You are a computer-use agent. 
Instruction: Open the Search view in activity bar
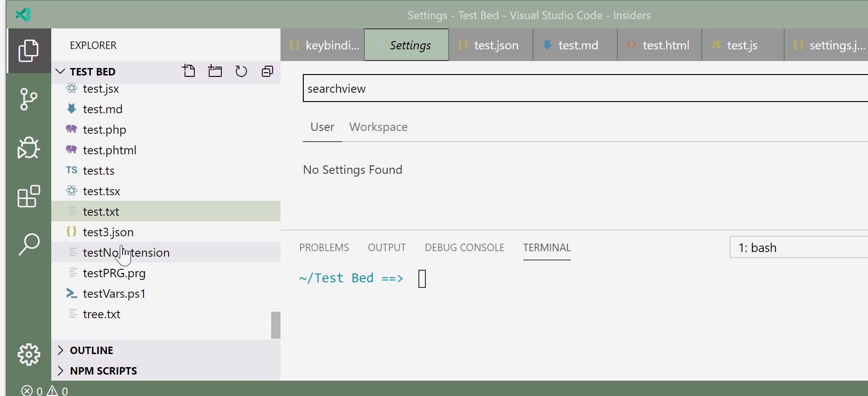pos(28,245)
